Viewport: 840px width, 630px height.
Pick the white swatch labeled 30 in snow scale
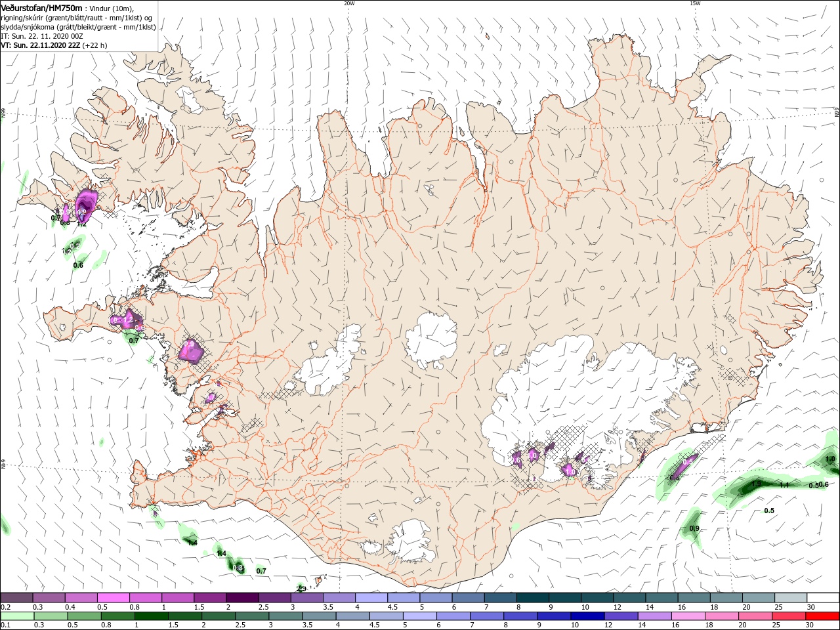[x=824, y=598]
